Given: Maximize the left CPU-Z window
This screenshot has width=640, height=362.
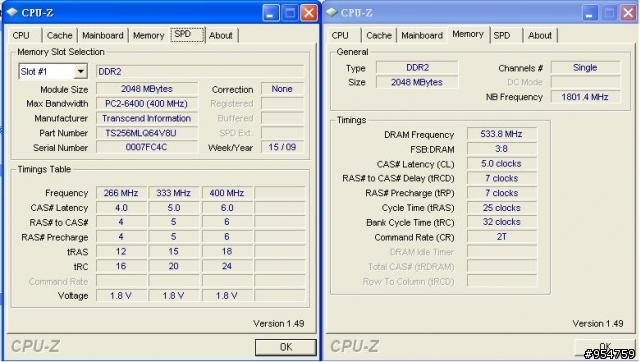Looking at the screenshot, I should (x=290, y=13).
